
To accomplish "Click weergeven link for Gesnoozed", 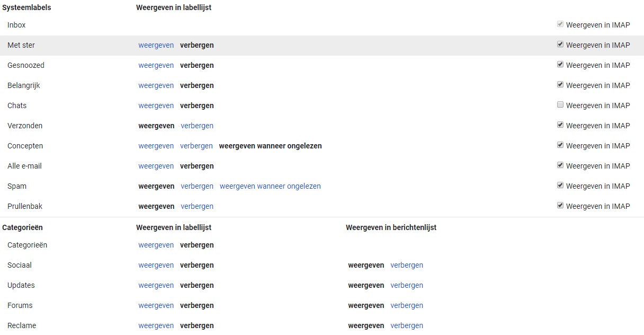I will [156, 65].
